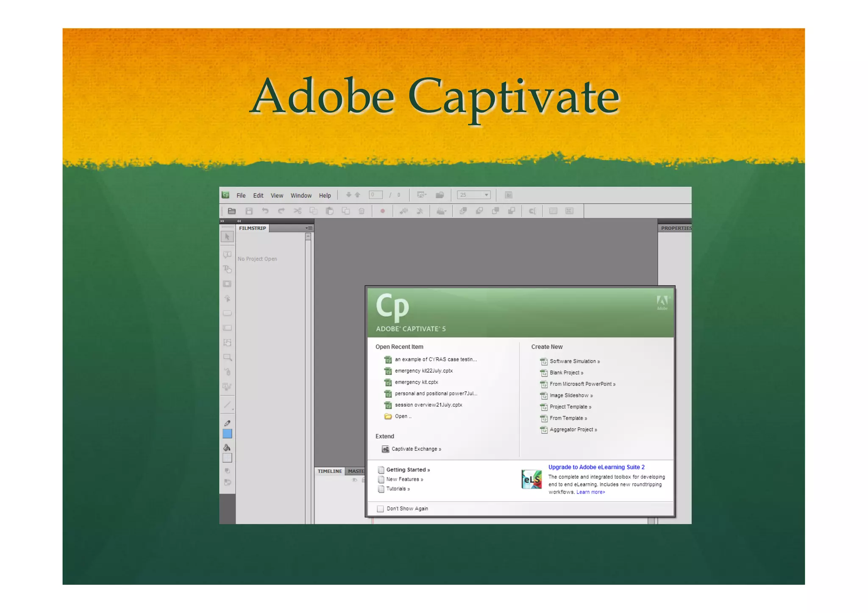Select the Text Entry Box tool
The width and height of the screenshot is (868, 613).
(x=227, y=328)
